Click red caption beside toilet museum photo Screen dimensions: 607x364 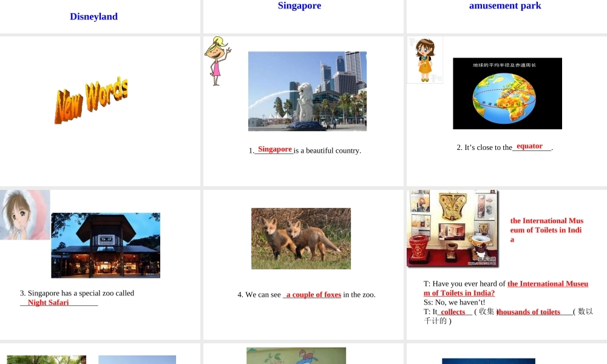tap(547, 230)
